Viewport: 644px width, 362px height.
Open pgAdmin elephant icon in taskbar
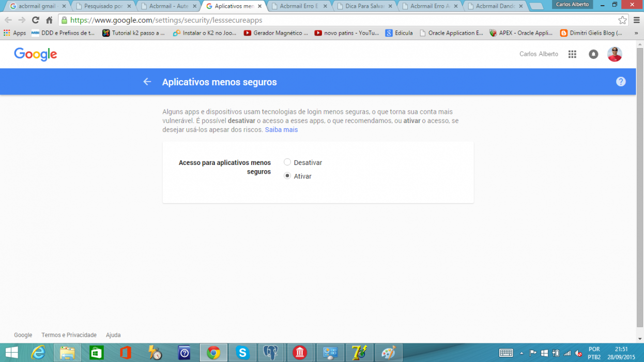point(271,353)
